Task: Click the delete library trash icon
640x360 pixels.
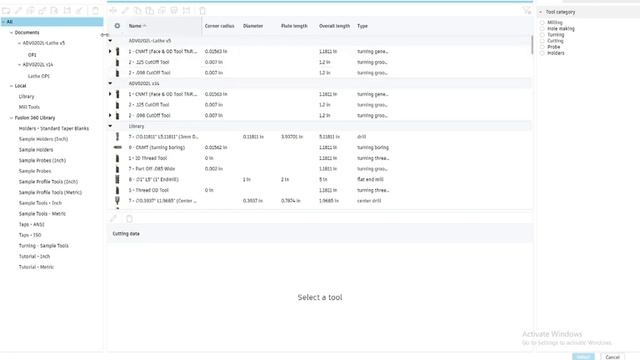Action: point(95,11)
